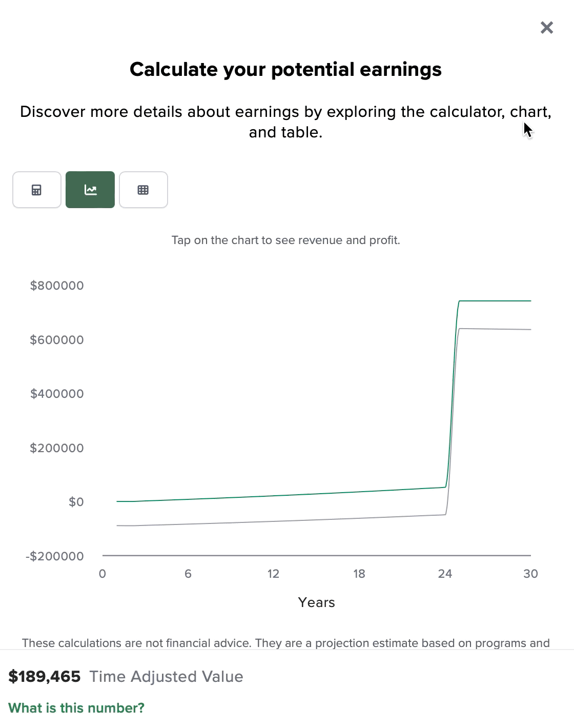Click the financial advice disclaimer text
Screen dimensions: 574x728
click(285, 643)
